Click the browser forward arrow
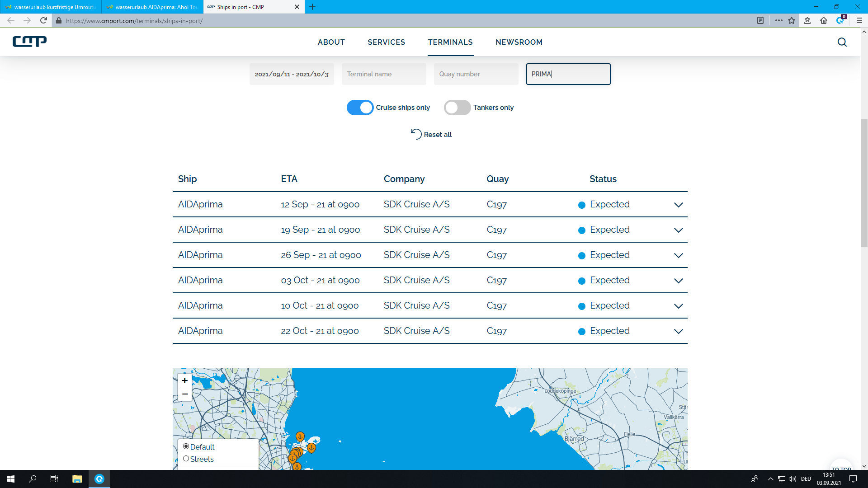 click(x=27, y=20)
